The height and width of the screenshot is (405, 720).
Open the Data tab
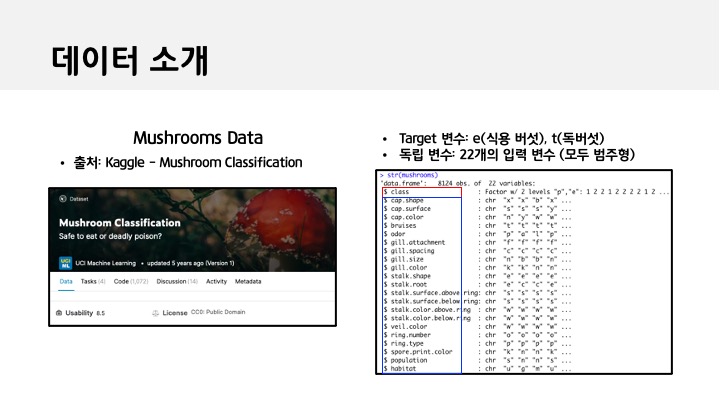(66, 281)
